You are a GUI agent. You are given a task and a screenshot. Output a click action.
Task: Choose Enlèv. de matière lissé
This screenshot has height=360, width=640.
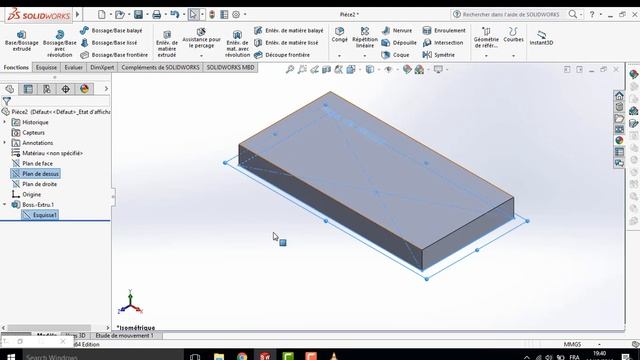pyautogui.click(x=286, y=42)
